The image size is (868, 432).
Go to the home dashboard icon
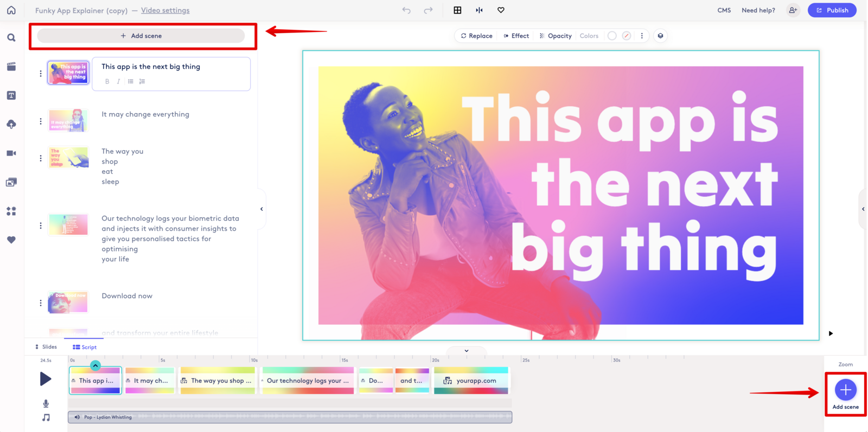(x=11, y=10)
